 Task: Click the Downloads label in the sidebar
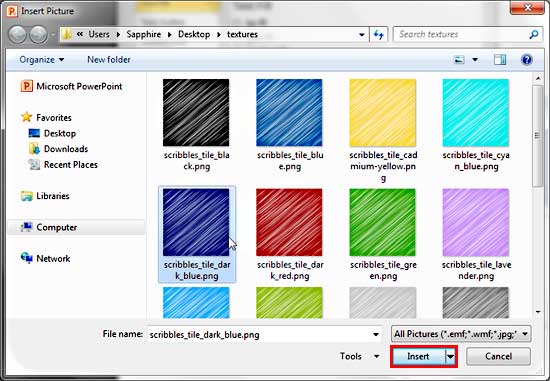(66, 149)
